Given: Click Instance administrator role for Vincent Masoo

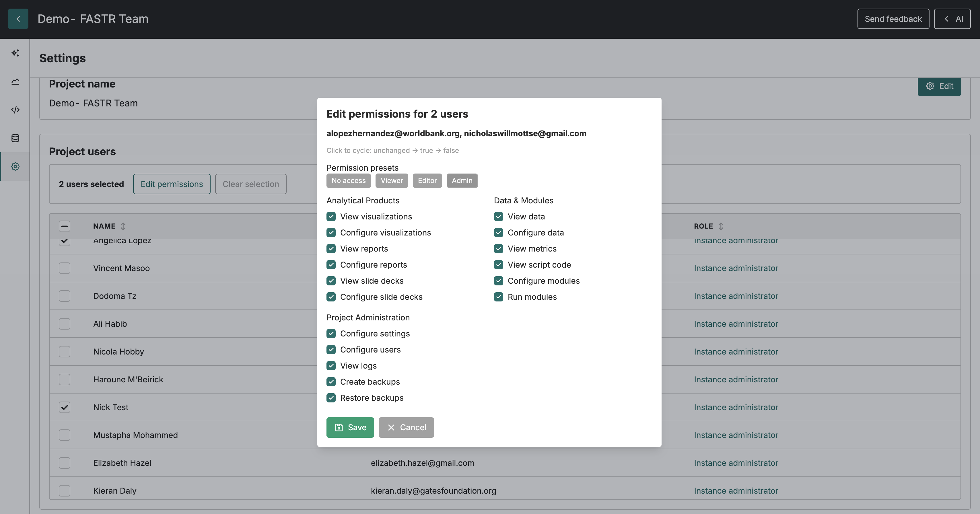Looking at the screenshot, I should click(736, 268).
